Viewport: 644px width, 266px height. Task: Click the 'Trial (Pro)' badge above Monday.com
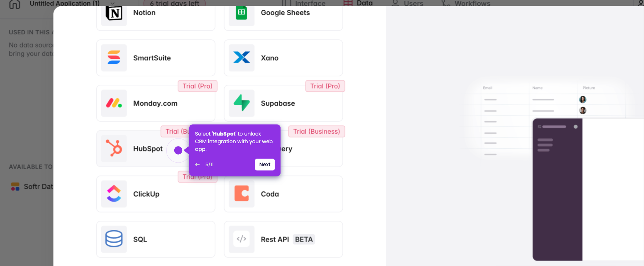(198, 86)
